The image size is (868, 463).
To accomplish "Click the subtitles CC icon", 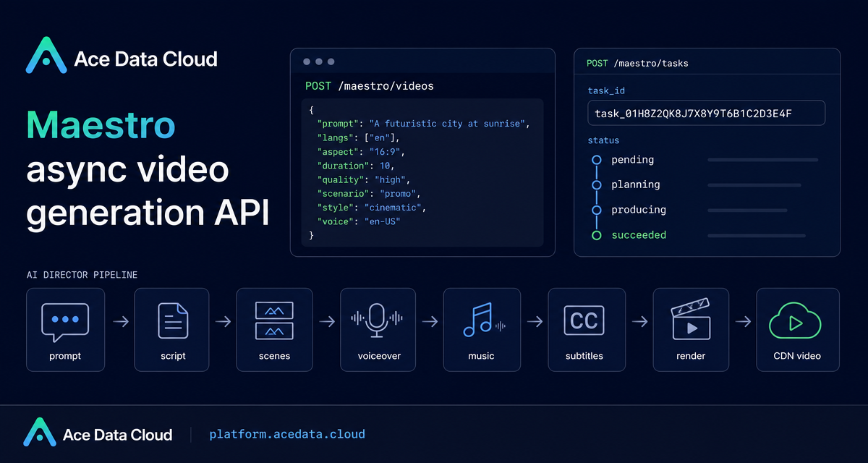I will 584,320.
